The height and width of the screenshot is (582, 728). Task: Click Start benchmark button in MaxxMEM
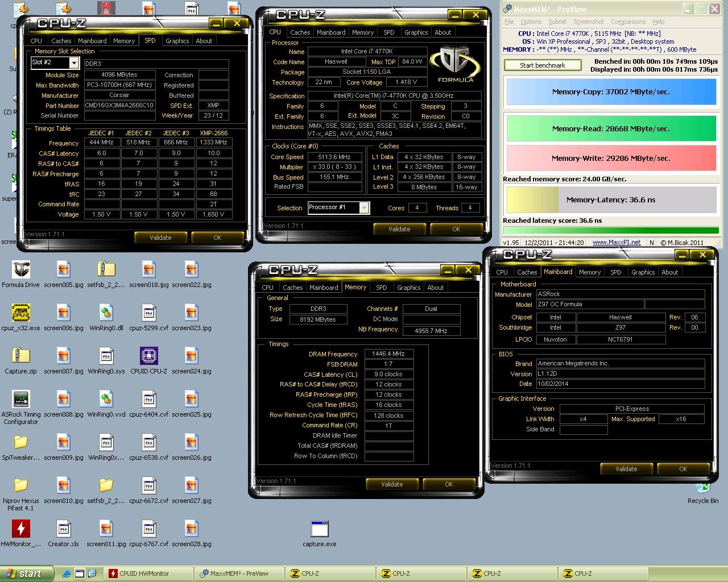(x=543, y=65)
